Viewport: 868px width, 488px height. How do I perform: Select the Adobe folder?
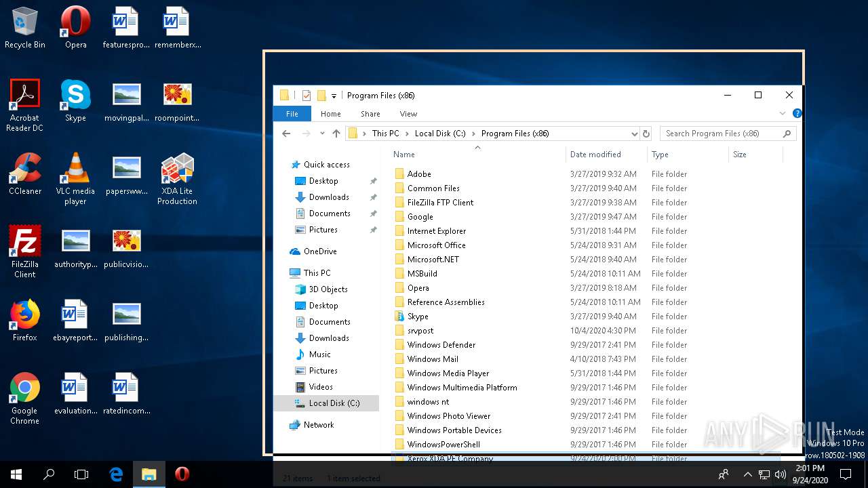click(419, 174)
